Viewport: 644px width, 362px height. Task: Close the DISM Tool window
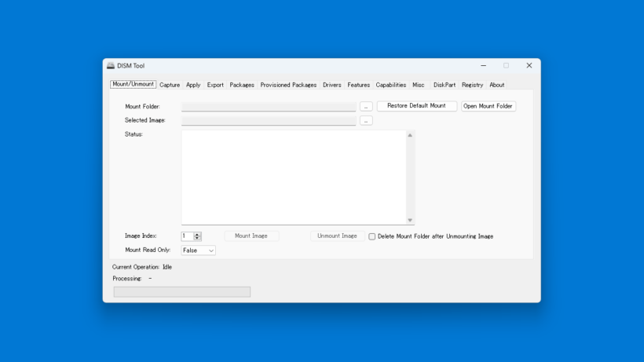[x=529, y=66]
